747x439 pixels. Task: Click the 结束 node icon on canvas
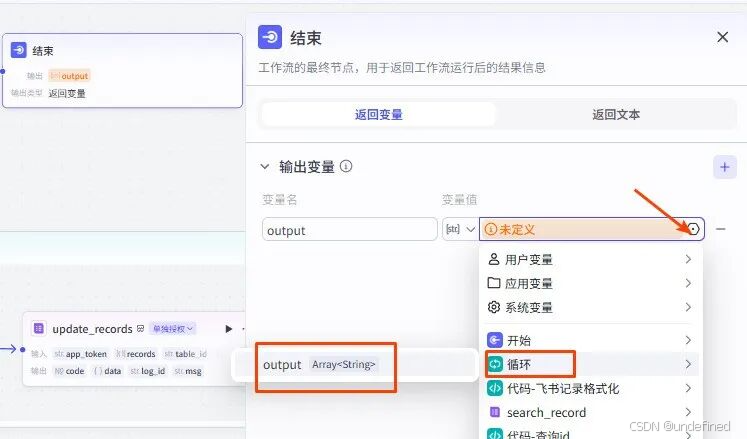pyautogui.click(x=19, y=50)
